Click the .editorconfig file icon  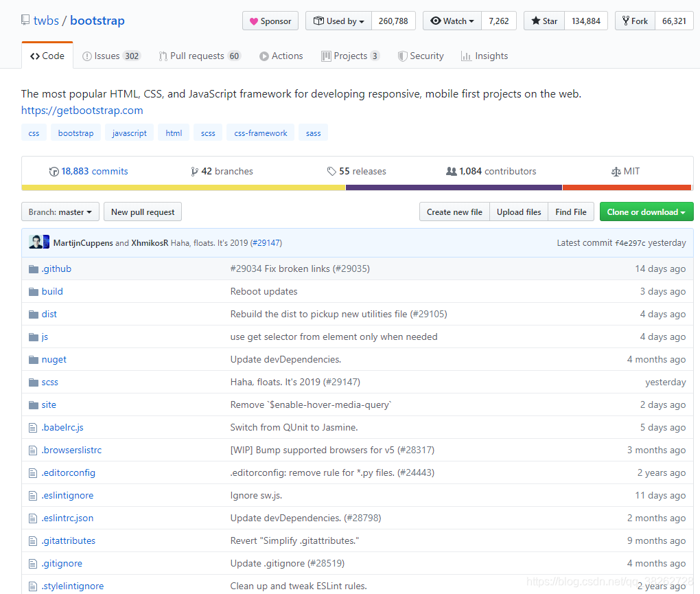[x=32, y=473]
